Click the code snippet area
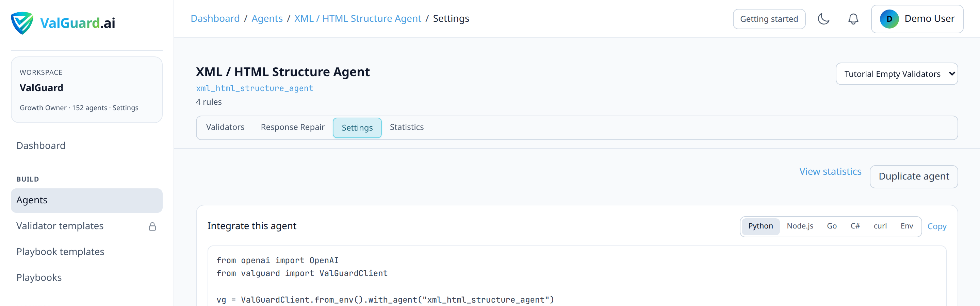Viewport: 980px width, 306px height. pyautogui.click(x=577, y=276)
